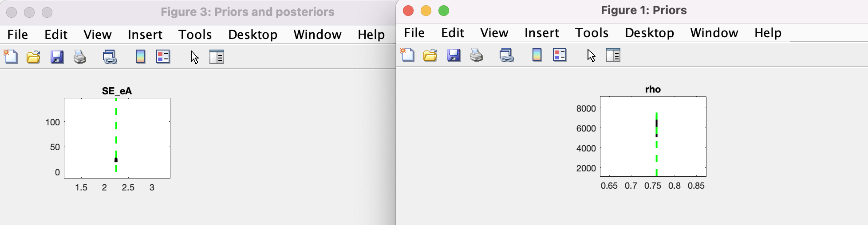Image resolution: width=868 pixels, height=225 pixels.
Task: Open Insert menu in Figure 3 window
Action: pos(145,35)
